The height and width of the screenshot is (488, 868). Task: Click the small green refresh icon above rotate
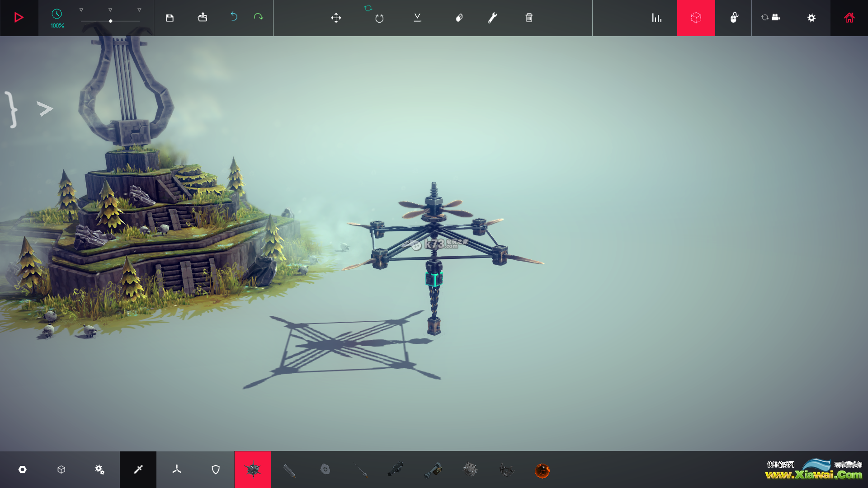coord(368,8)
